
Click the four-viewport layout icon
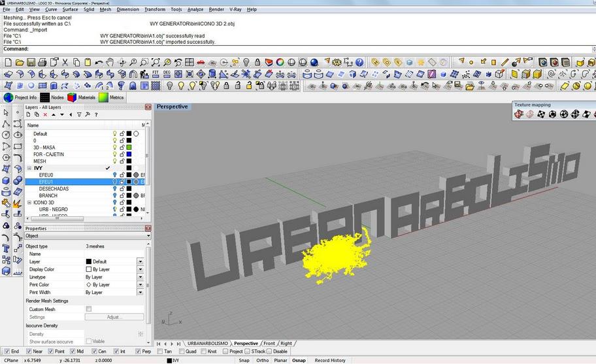pyautogui.click(x=190, y=62)
